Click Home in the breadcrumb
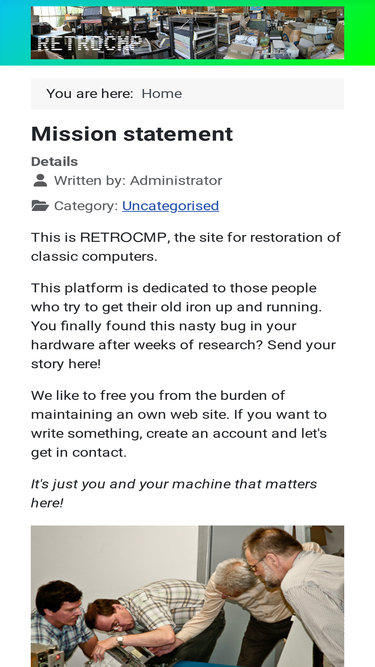The height and width of the screenshot is (667, 375). (162, 94)
